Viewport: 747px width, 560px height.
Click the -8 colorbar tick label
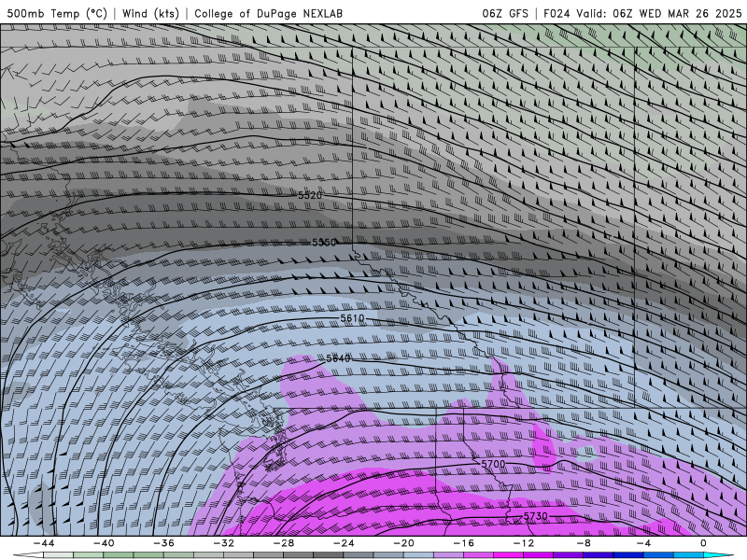(x=585, y=543)
